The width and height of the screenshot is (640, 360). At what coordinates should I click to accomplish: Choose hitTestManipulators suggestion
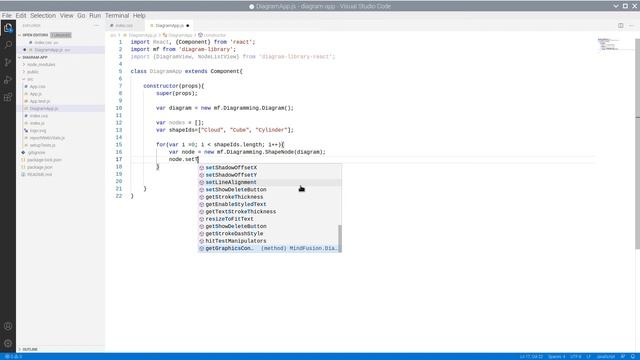click(269, 241)
